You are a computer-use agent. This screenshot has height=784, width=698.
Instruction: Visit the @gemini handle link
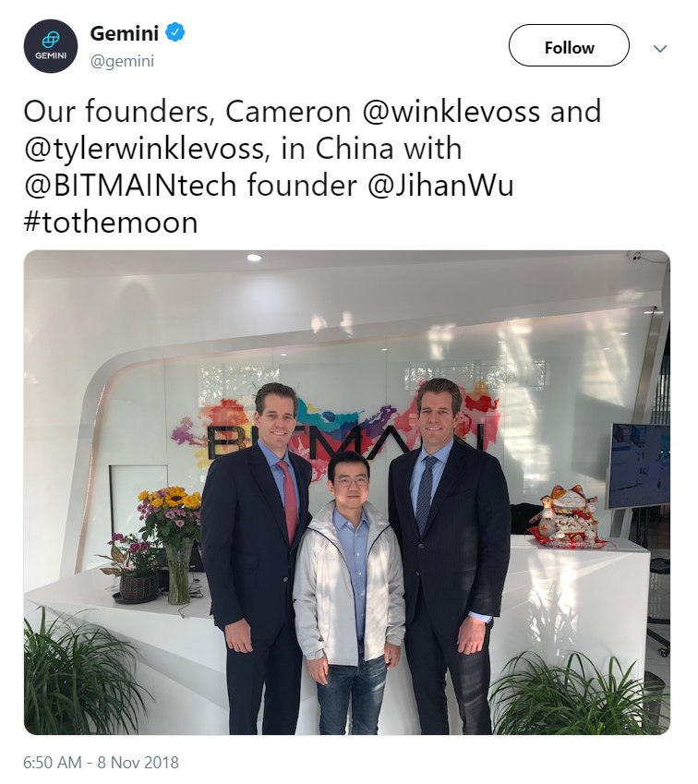pos(122,62)
